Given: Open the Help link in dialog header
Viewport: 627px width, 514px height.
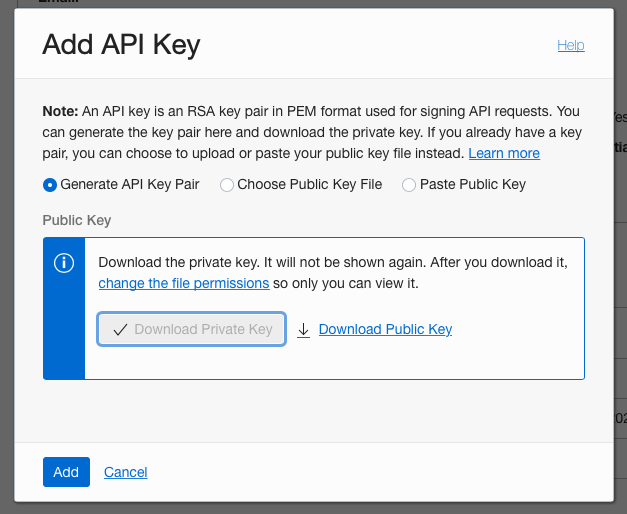Looking at the screenshot, I should coord(571,45).
